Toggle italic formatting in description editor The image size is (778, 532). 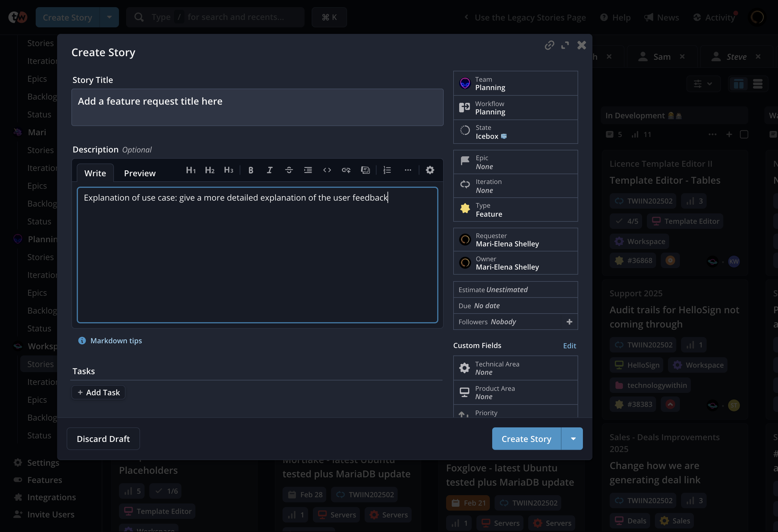click(269, 170)
